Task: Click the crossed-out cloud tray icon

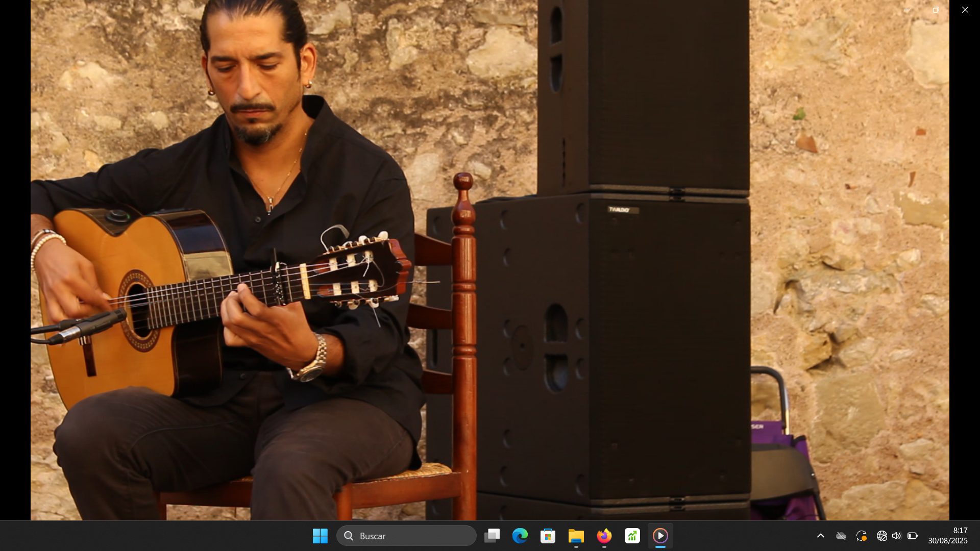Action: [841, 536]
